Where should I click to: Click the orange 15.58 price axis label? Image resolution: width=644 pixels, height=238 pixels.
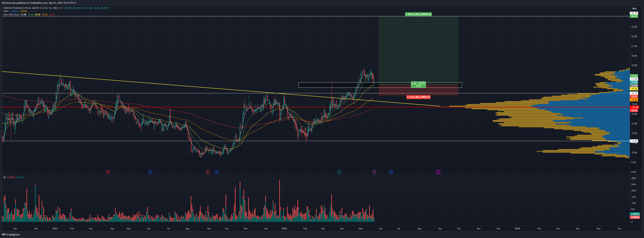click(634, 100)
